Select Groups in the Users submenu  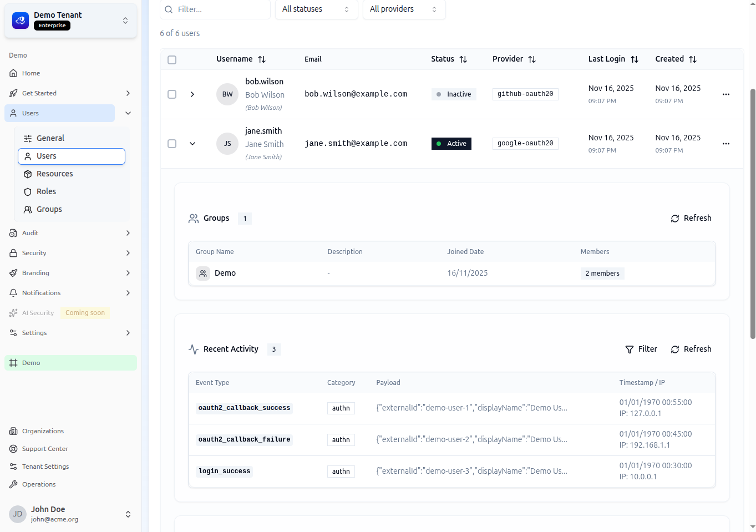pyautogui.click(x=49, y=210)
